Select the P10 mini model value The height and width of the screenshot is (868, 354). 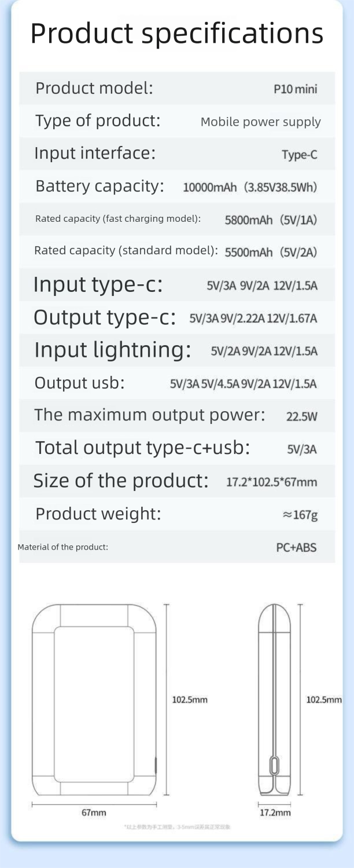click(295, 89)
